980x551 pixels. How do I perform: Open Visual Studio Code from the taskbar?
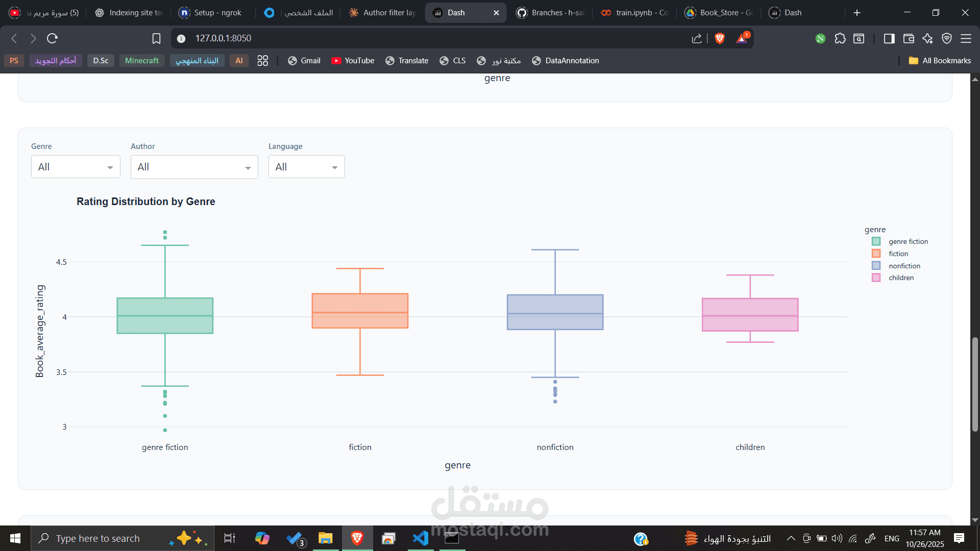pyautogui.click(x=421, y=538)
